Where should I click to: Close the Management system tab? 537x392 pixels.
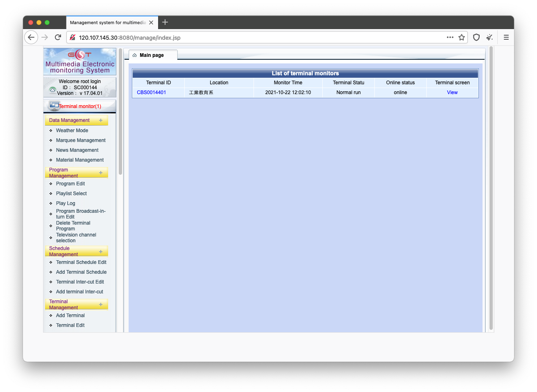click(151, 23)
